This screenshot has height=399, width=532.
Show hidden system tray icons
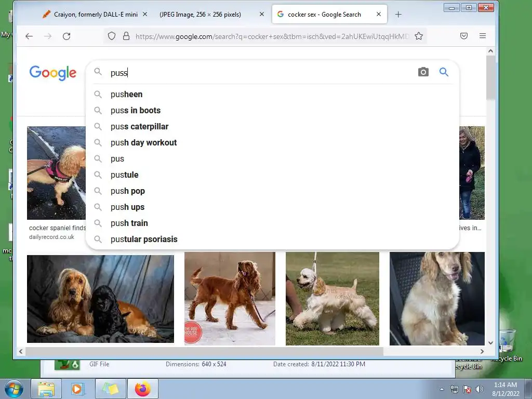[442, 389]
